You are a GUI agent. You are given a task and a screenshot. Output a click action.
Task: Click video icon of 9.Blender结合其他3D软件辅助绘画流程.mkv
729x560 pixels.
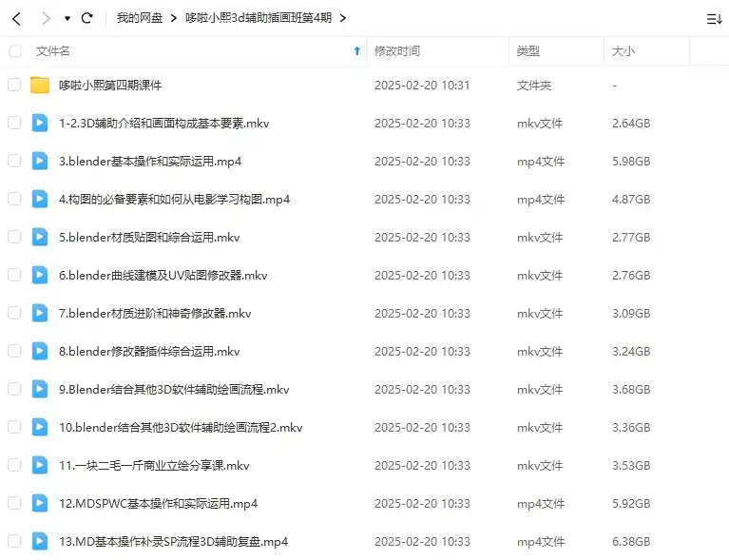click(x=40, y=389)
